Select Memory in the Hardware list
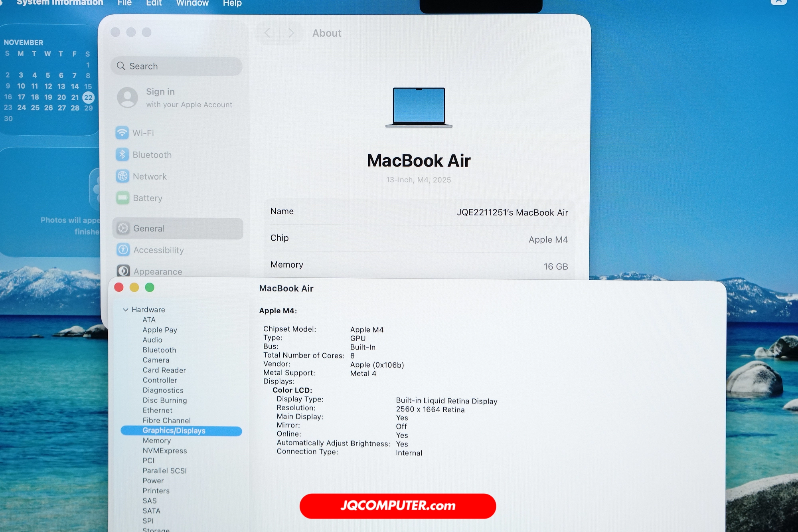The image size is (798, 532). [157, 441]
